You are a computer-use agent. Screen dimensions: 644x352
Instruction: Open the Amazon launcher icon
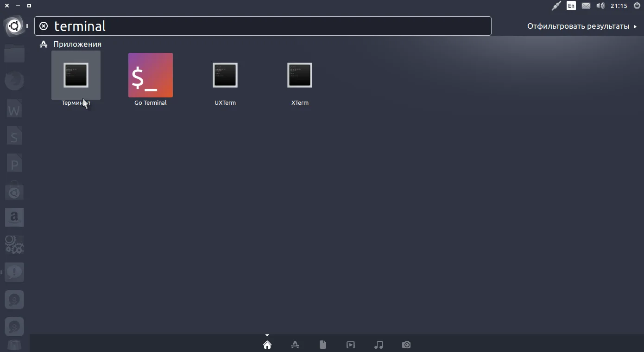(14, 218)
